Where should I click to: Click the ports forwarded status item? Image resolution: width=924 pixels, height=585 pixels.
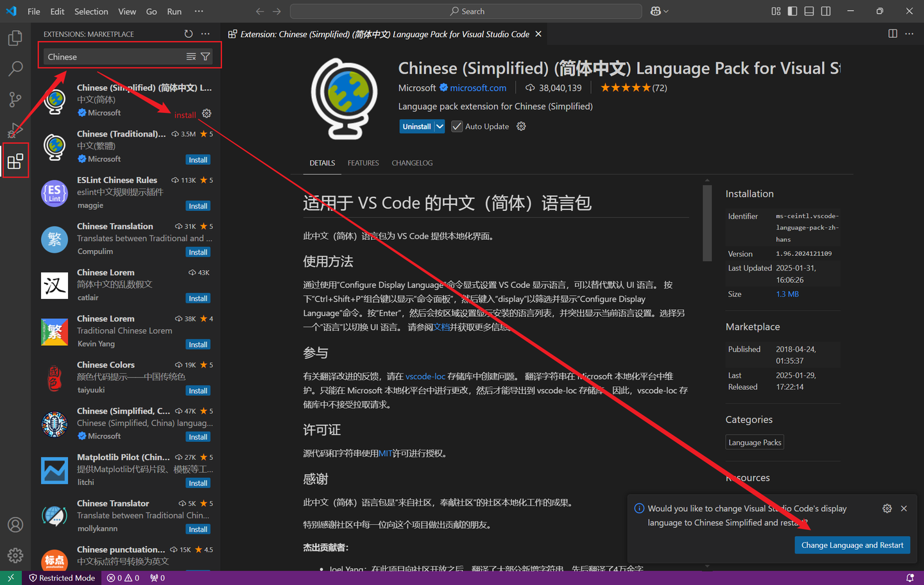(x=157, y=578)
